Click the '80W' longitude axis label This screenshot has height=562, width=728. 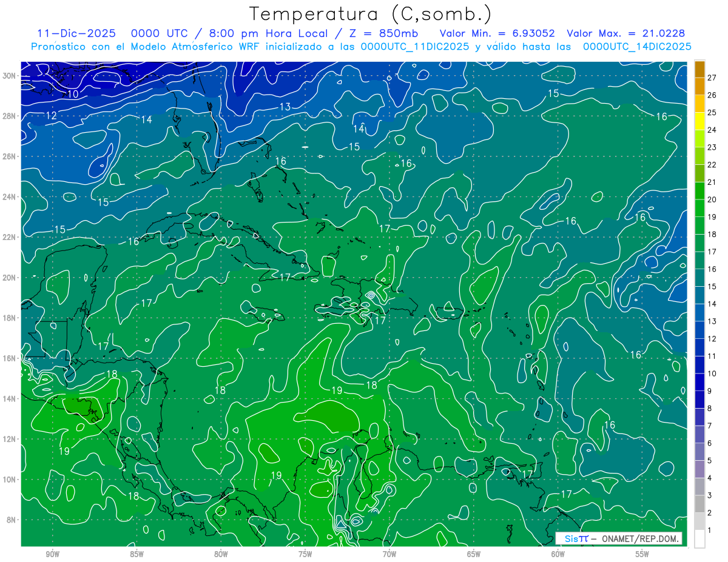pyautogui.click(x=221, y=554)
